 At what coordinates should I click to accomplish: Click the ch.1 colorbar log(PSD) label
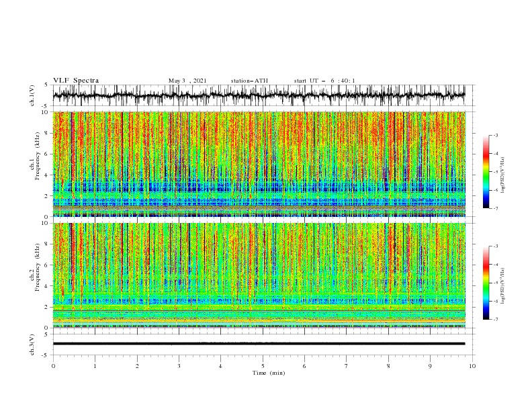click(502, 175)
